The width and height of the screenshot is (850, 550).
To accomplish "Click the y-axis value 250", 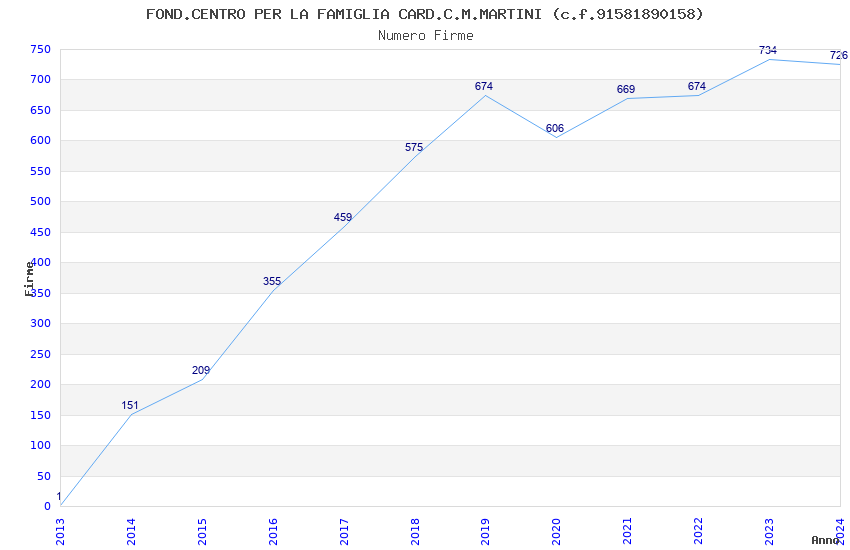I will tap(41, 354).
